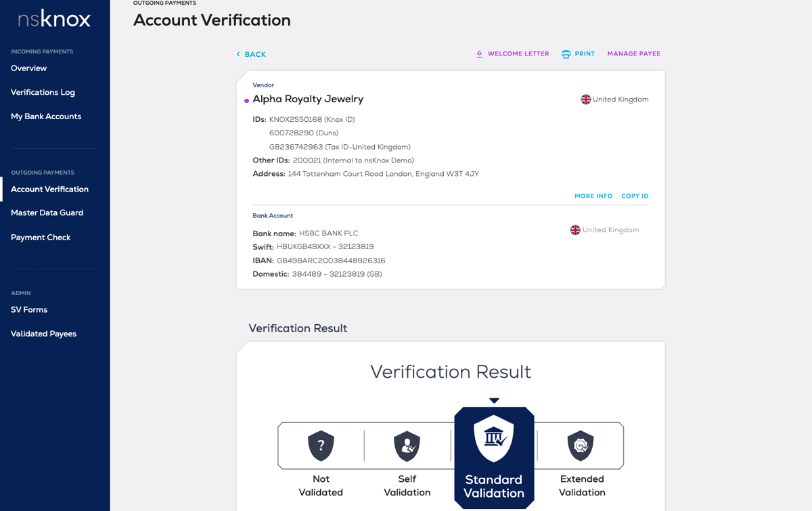Click the Not Validated shield icon
The image size is (812, 511).
(x=321, y=445)
